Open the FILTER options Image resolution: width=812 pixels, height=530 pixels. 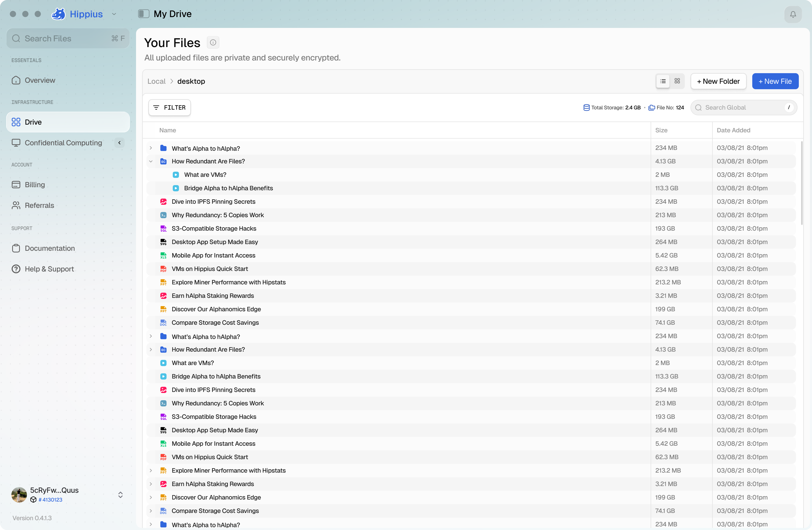170,108
